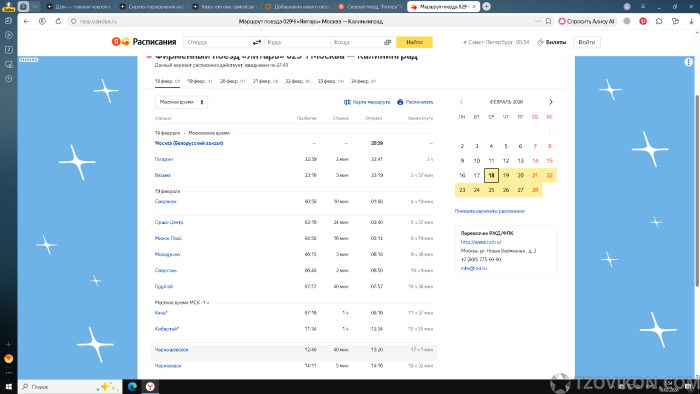Select the 20 февр. date tab
The height and width of the screenshot is (394, 700).
coord(233,81)
